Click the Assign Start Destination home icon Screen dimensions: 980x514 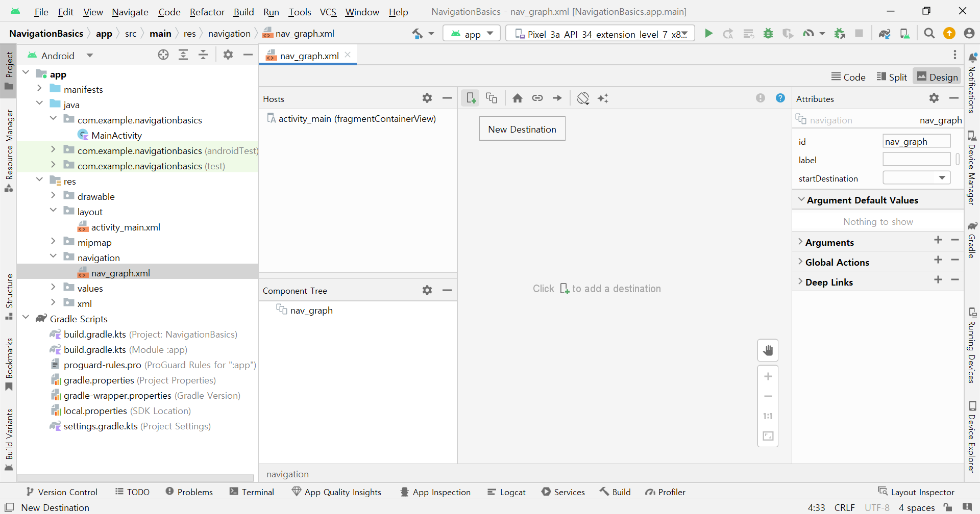point(518,98)
